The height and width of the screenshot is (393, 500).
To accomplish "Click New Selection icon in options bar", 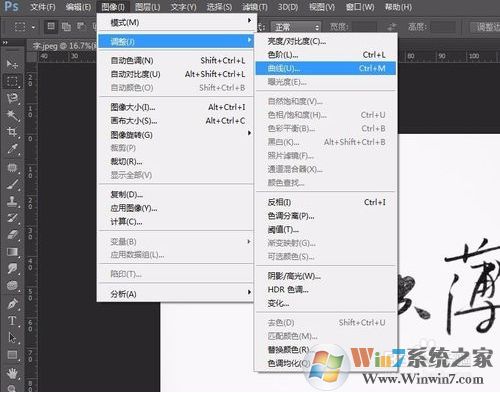I will tap(51, 26).
